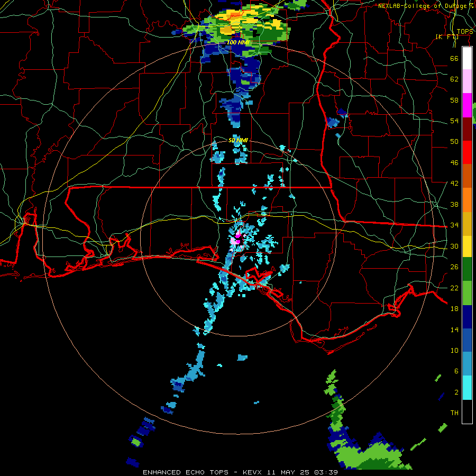Click the legend value 18

point(454,309)
